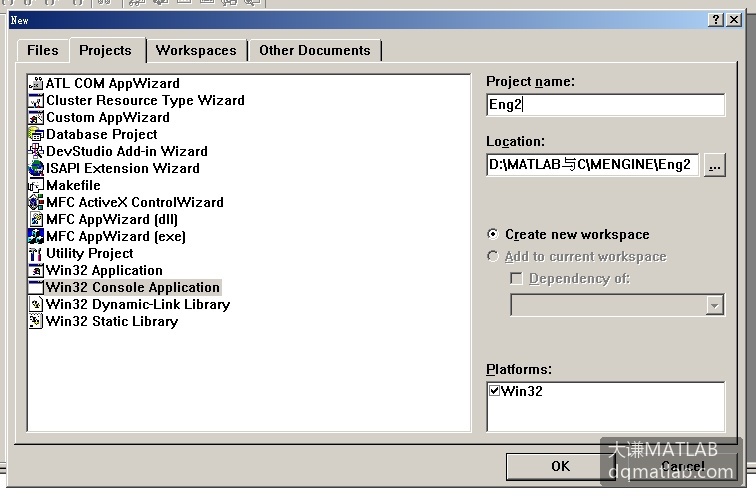Select the Database Project icon
Image resolution: width=756 pixels, height=499 pixels.
click(36, 134)
